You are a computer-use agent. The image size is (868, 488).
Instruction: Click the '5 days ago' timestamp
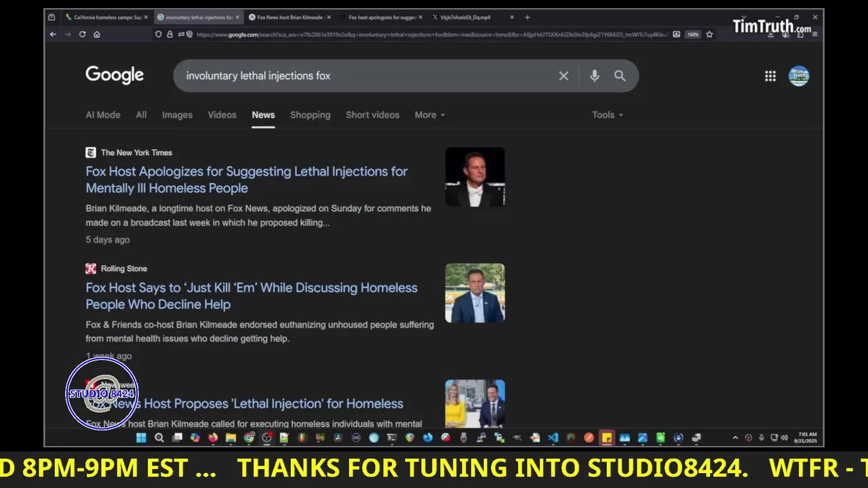coord(107,240)
